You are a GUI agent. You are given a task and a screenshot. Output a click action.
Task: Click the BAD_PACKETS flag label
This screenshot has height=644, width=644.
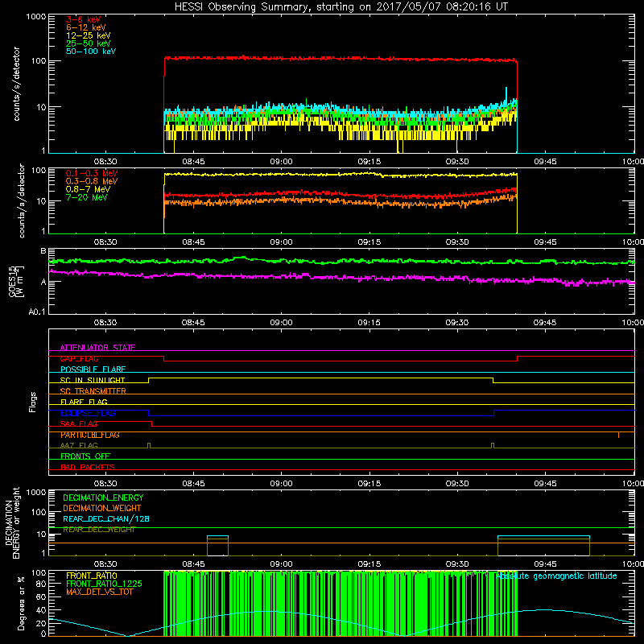click(x=88, y=467)
